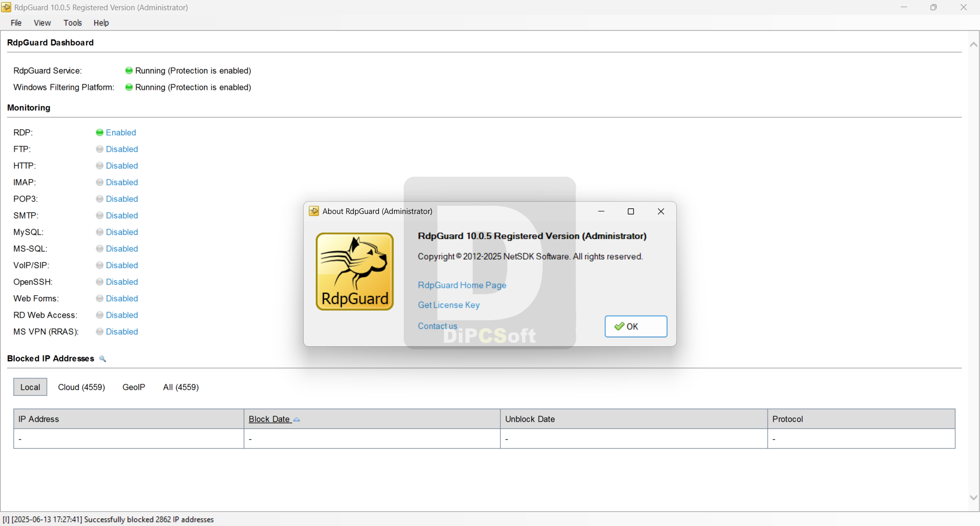
Task: Click the OpenSSH Disabled link
Action: [122, 282]
